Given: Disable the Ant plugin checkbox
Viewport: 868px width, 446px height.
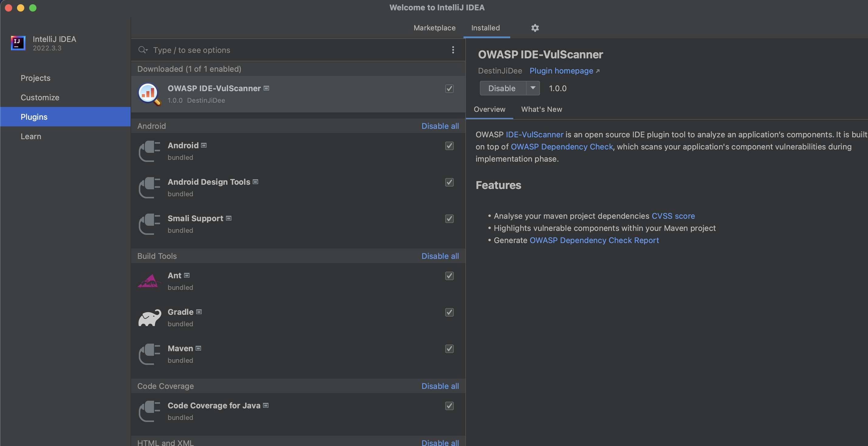Looking at the screenshot, I should coord(449,276).
